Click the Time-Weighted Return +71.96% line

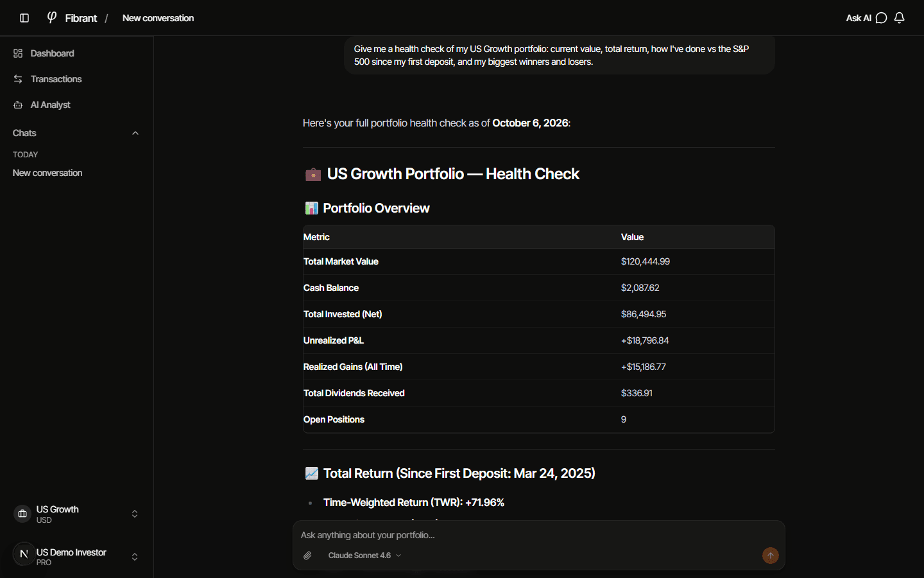414,502
